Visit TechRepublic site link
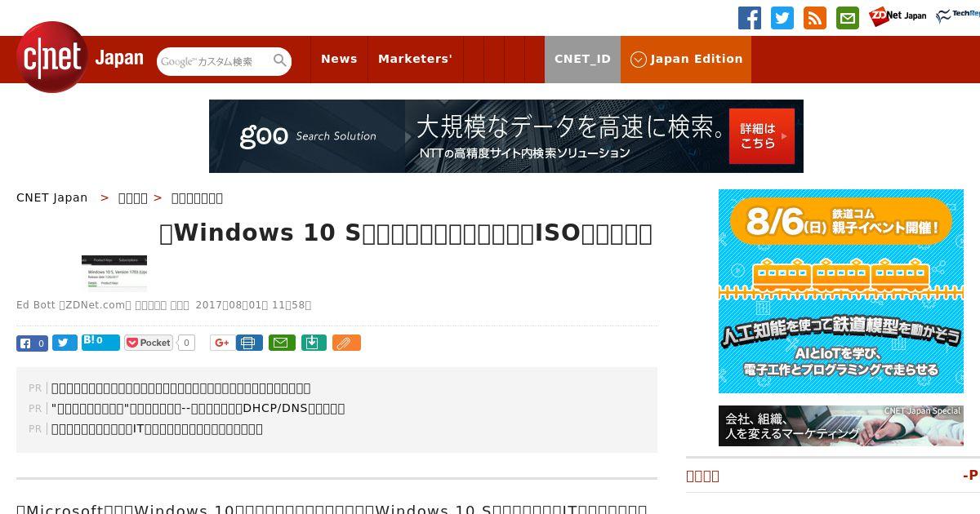 pyautogui.click(x=958, y=16)
